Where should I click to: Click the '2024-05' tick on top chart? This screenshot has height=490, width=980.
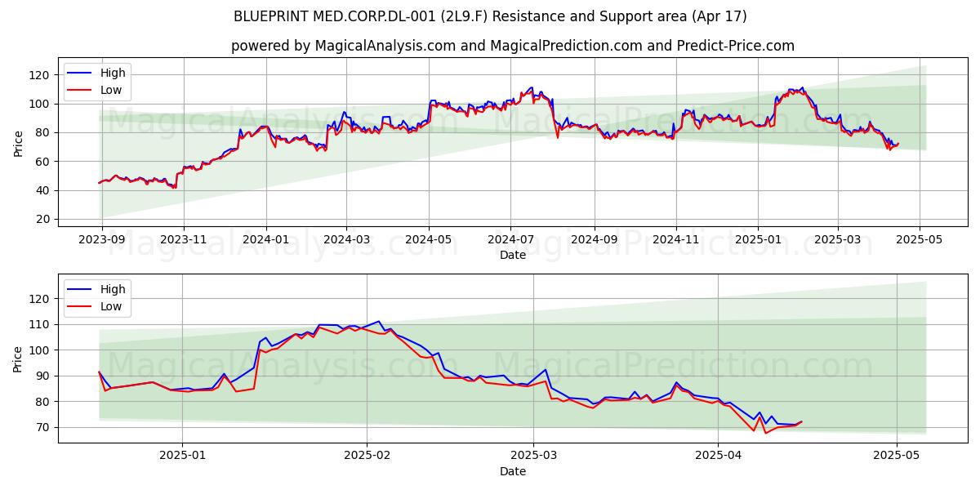[x=429, y=239]
